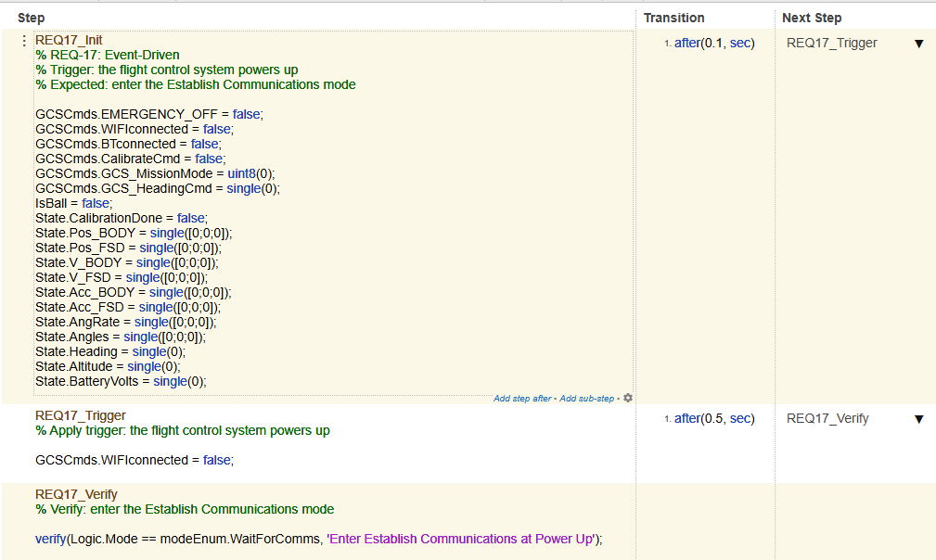Click the comment '% Verify: enter the Establish Communications mode'
936x560 pixels.
(x=185, y=509)
